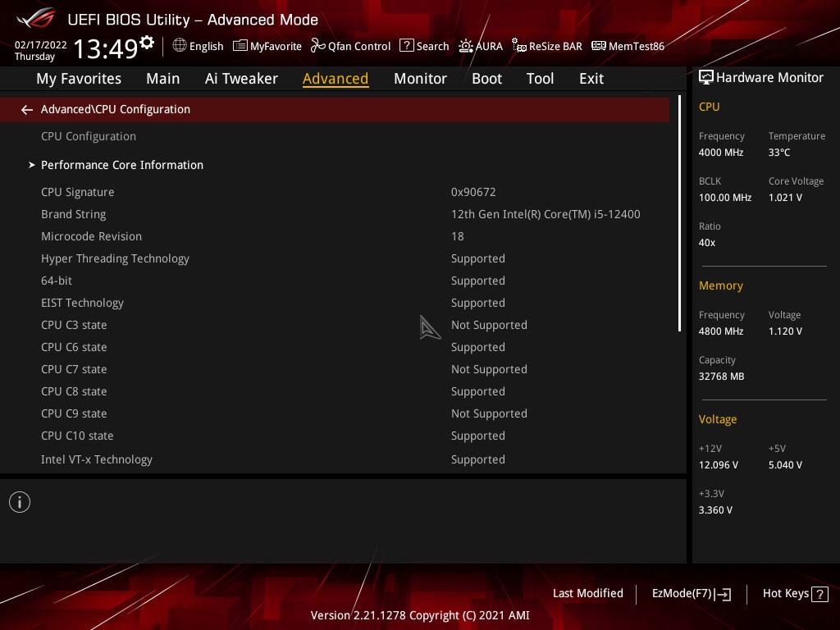Select CPU C3 state row

pyautogui.click(x=335, y=325)
